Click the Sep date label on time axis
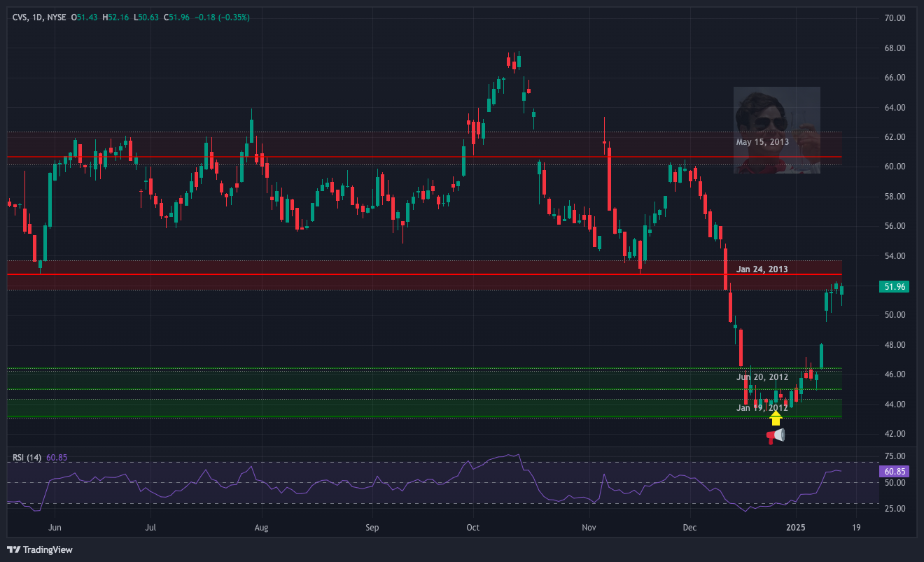924x562 pixels. point(372,528)
